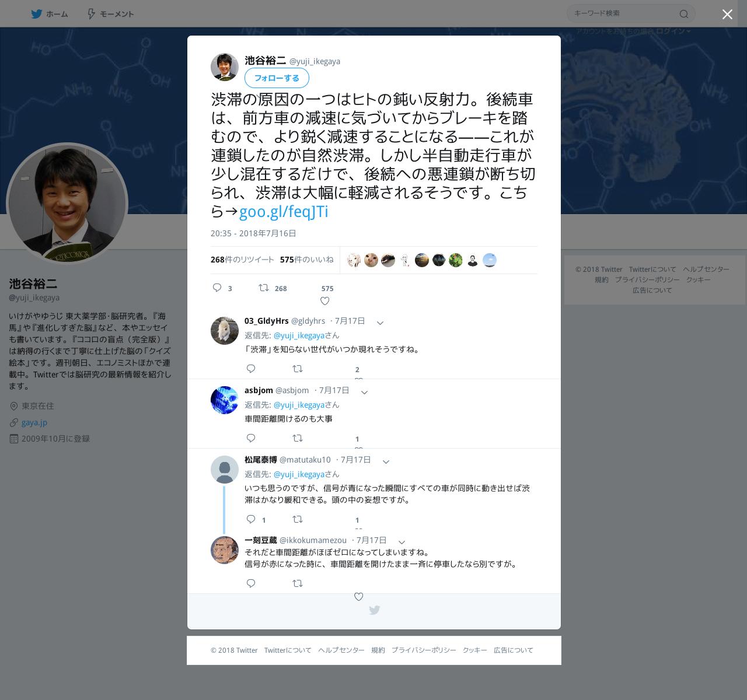Reply to 03_GldyHrs's tweet

(251, 369)
